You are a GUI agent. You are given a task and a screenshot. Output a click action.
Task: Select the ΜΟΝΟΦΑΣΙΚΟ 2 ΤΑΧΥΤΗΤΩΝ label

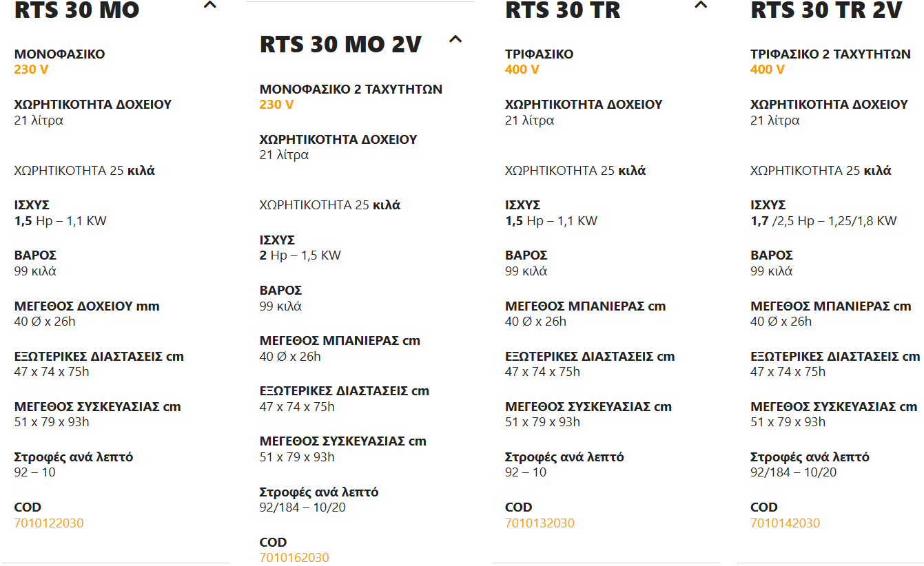click(351, 90)
